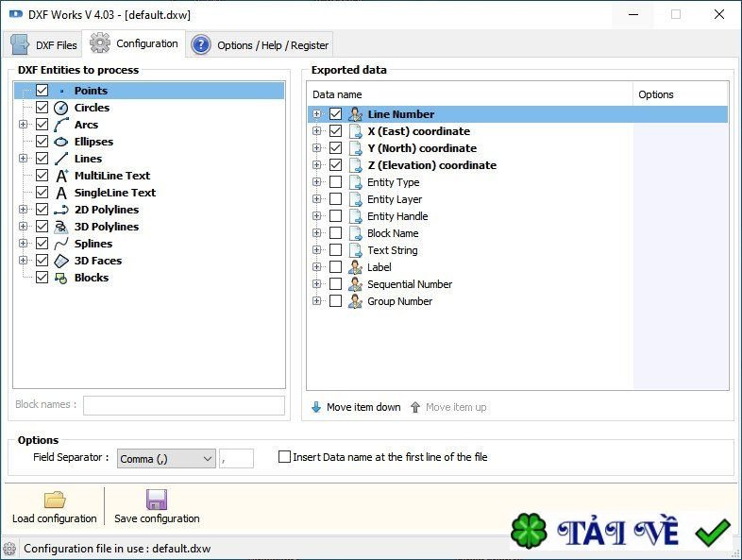Expand the Line Number data options

pyautogui.click(x=316, y=114)
